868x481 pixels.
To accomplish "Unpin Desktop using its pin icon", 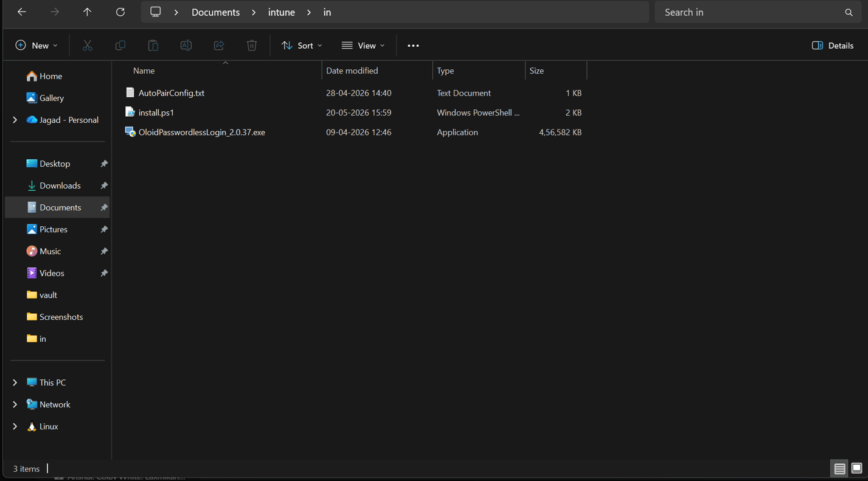I will click(x=104, y=164).
